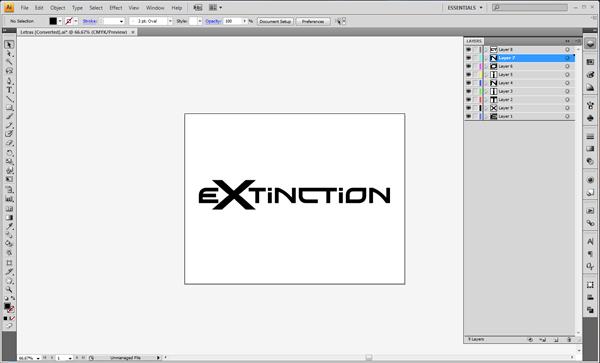
Task: Select the Pen tool
Action: (9, 81)
